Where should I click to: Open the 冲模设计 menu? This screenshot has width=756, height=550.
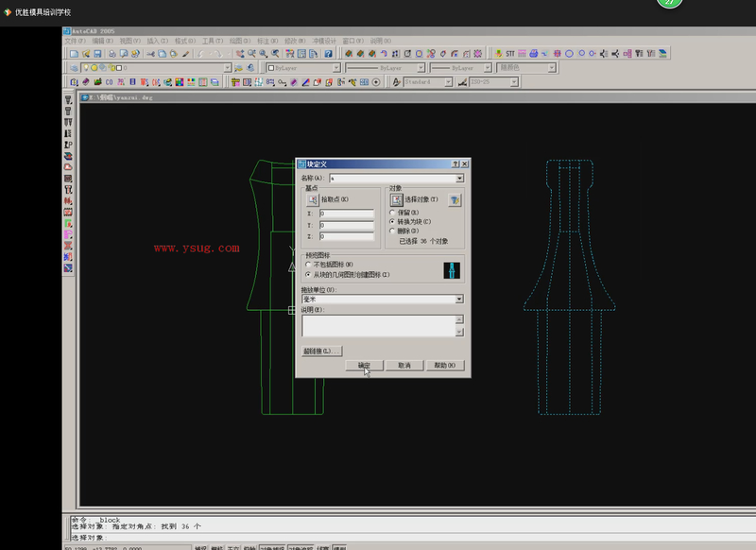pos(324,41)
